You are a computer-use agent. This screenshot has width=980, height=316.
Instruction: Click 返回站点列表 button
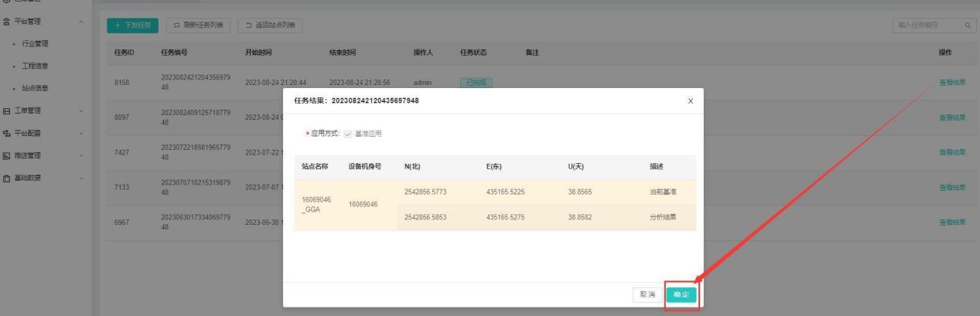coord(270,25)
